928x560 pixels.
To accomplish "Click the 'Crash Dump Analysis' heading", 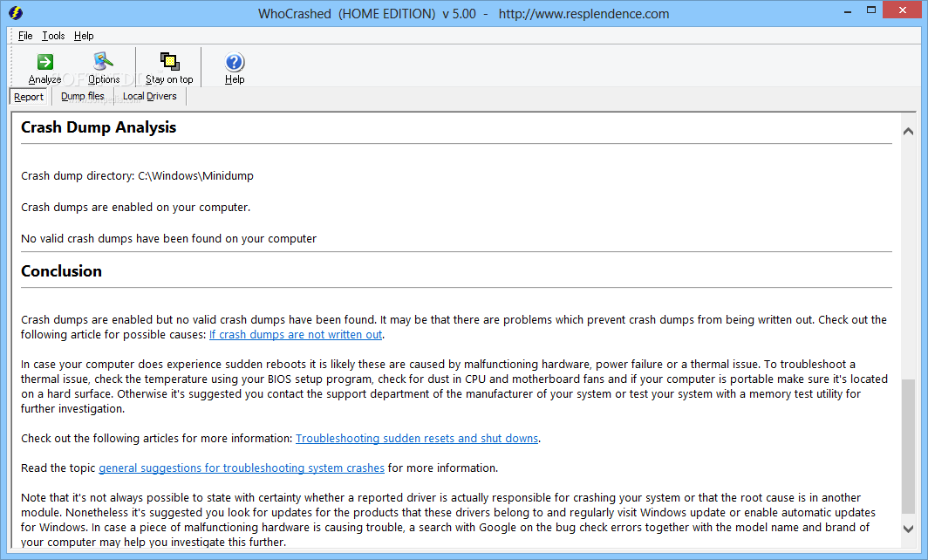I will [99, 127].
